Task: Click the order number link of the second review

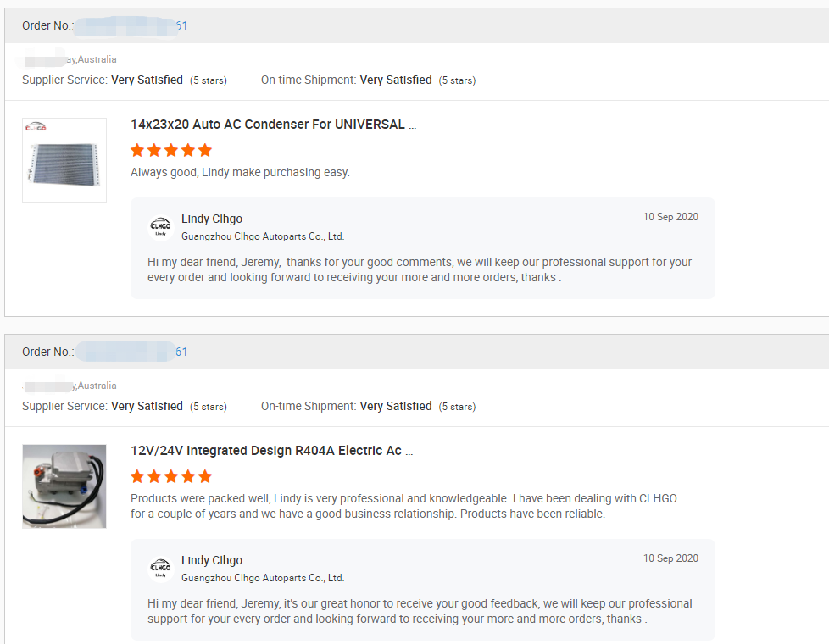Action: tap(131, 352)
